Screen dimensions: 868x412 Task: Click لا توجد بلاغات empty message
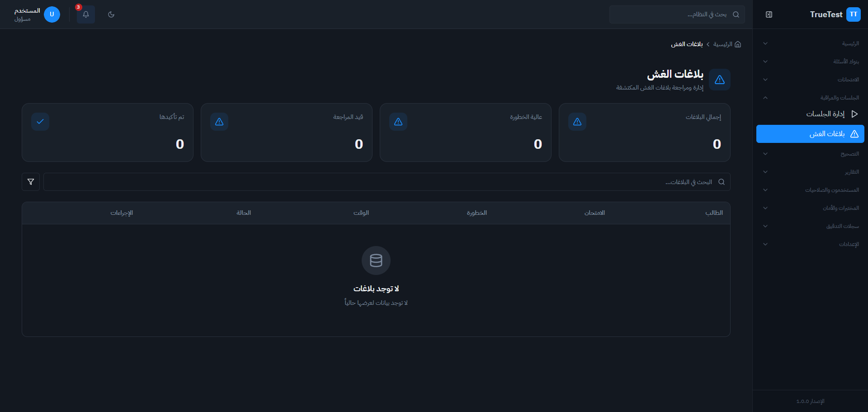[376, 289]
